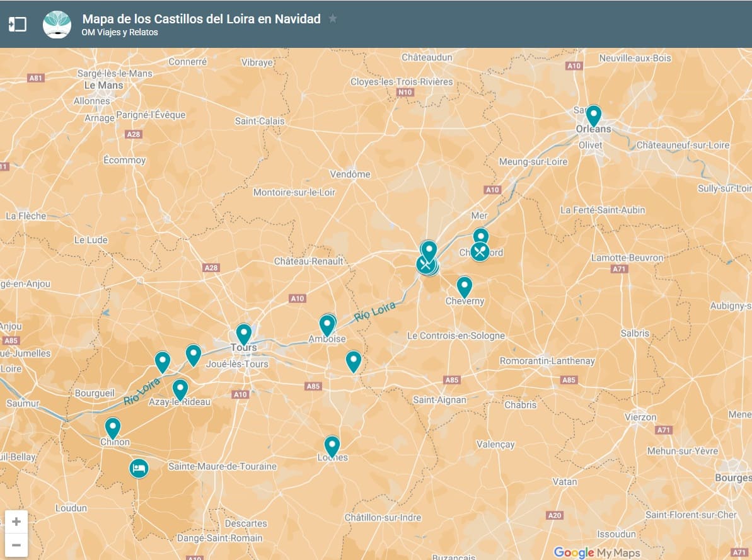Viewport: 752px width, 560px height.
Task: Click the Saumur town label
Action: [x=23, y=403]
